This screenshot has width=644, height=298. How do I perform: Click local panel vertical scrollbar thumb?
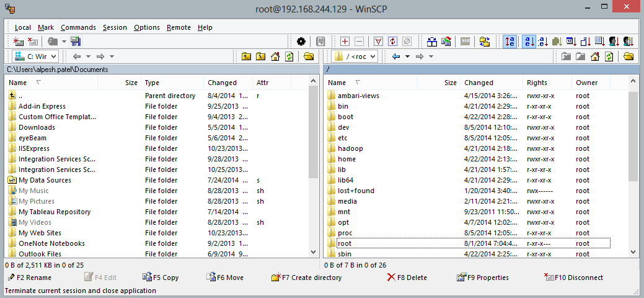pyautogui.click(x=314, y=132)
